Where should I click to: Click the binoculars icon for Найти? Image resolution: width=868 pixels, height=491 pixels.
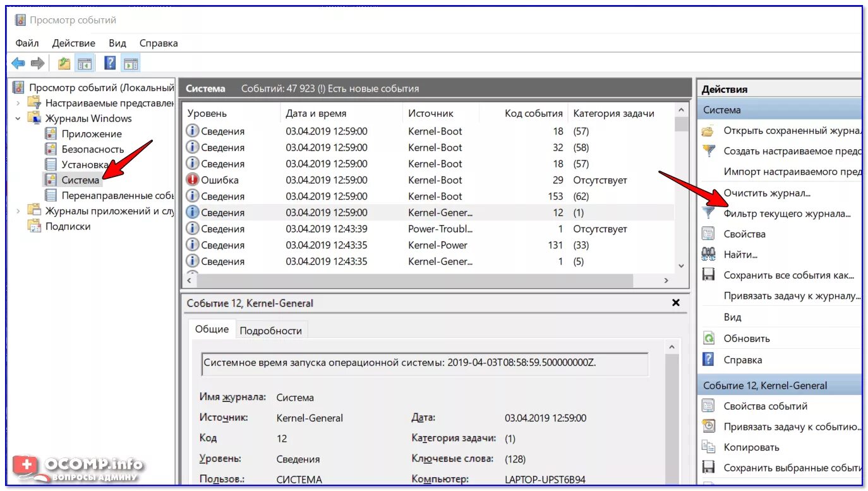click(709, 255)
